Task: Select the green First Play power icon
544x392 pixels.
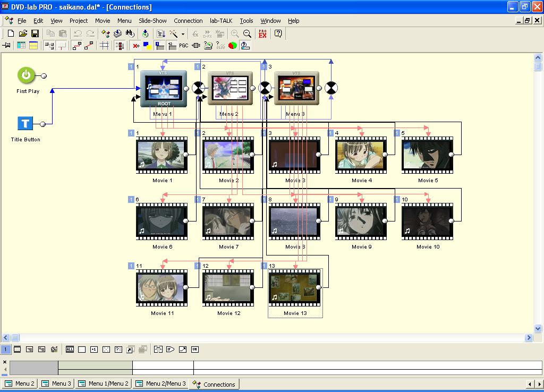Action: (27, 75)
